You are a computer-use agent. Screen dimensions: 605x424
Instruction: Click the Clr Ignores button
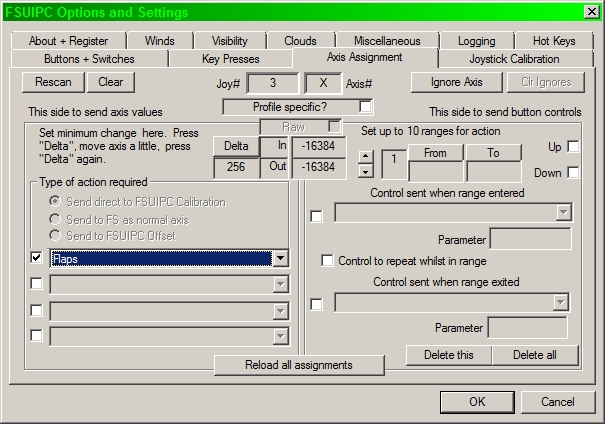[546, 82]
